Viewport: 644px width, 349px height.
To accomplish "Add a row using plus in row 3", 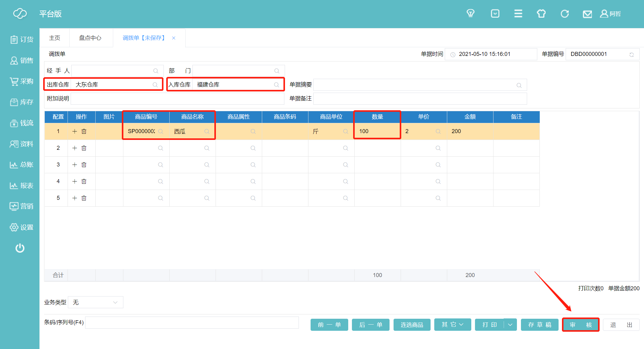I will (x=75, y=165).
